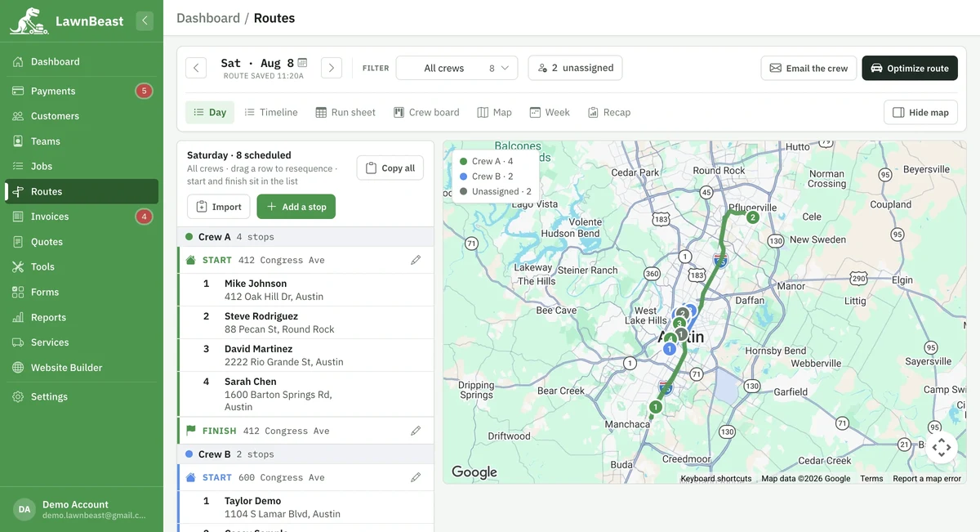This screenshot has width=980, height=532.
Task: Toggle Hide map button
Action: (x=920, y=112)
